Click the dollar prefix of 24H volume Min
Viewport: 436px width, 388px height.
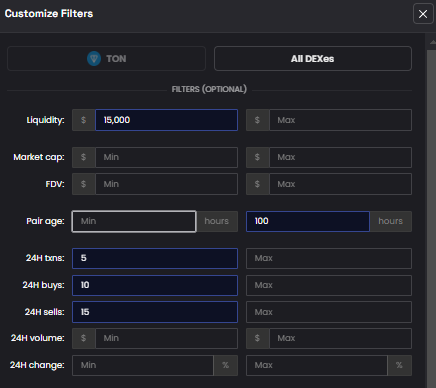[84, 338]
